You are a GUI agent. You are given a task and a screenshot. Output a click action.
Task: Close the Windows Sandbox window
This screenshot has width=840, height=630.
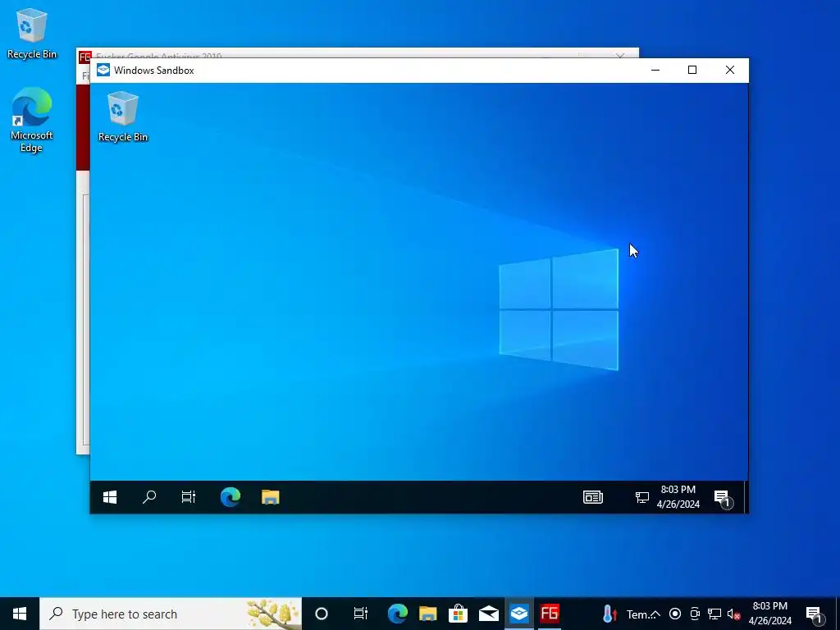[x=729, y=71]
